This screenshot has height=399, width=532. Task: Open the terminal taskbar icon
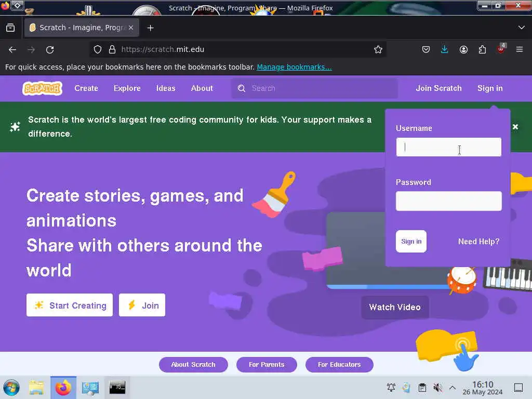click(117, 387)
